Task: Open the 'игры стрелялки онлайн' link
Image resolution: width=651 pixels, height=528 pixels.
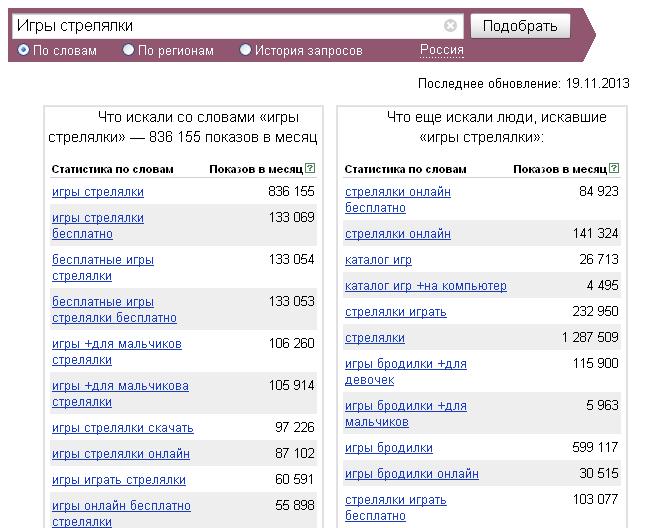Action: [121, 454]
